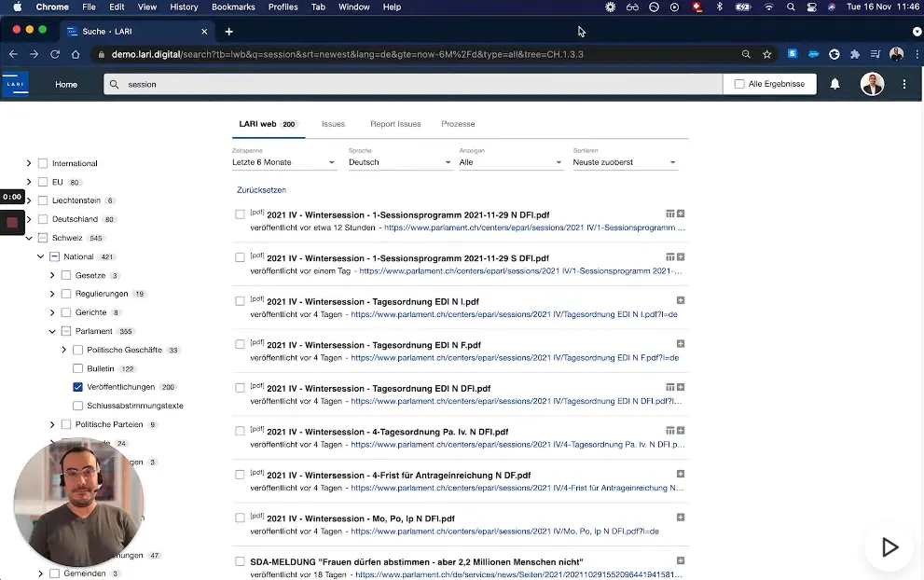Go to Home in the header
Image resolution: width=924 pixels, height=580 pixels.
tap(66, 84)
